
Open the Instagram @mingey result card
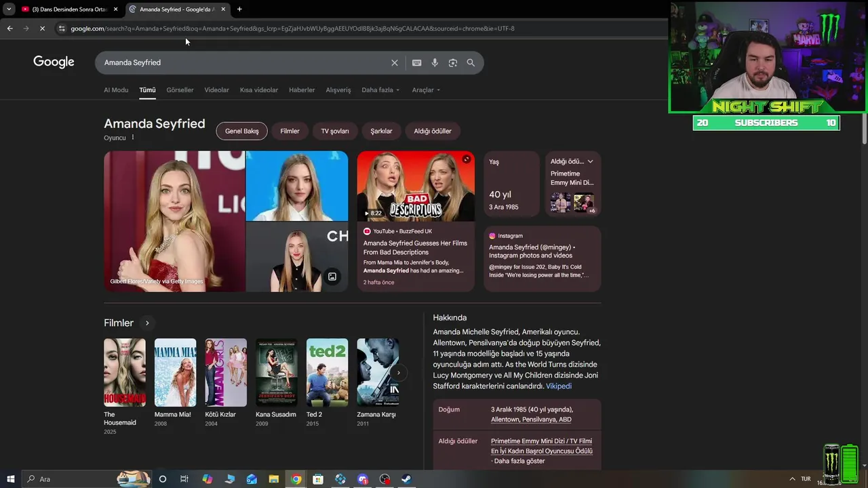click(542, 258)
